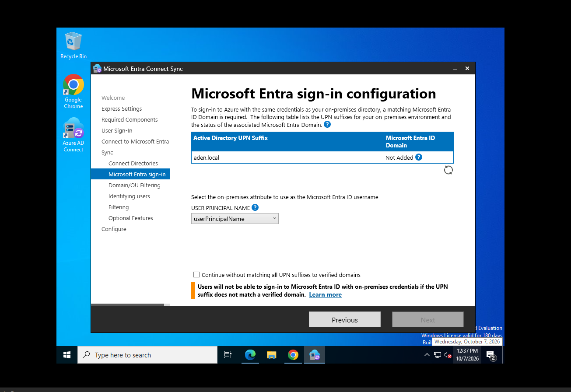This screenshot has width=571, height=392.
Task: Expand the userPrincipalName dropdown
Action: tap(235, 218)
